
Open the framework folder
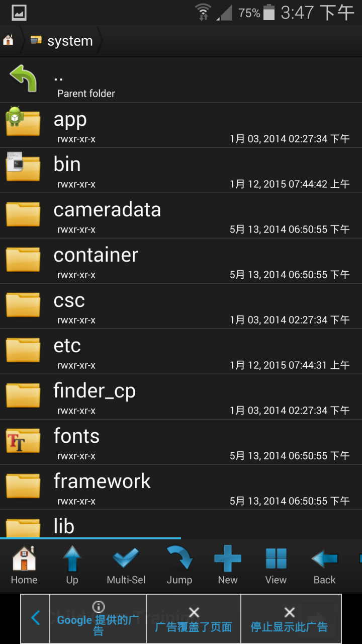181,487
